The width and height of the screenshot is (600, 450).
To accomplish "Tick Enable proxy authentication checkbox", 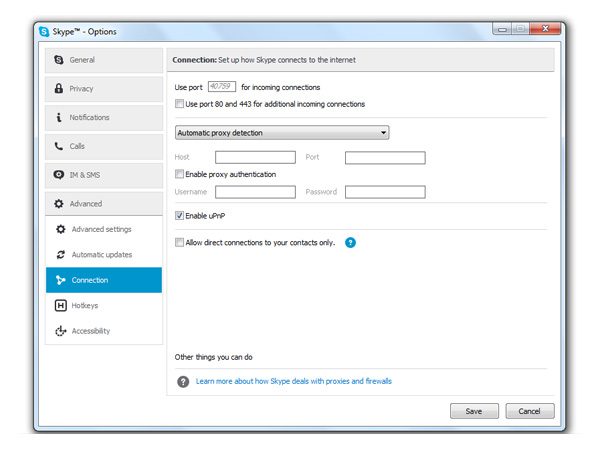I will pyautogui.click(x=179, y=174).
